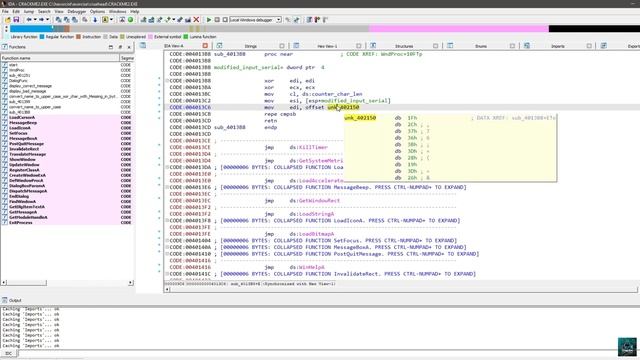Open the Jump menu
The width and height of the screenshot is (640, 360).
point(29,11)
